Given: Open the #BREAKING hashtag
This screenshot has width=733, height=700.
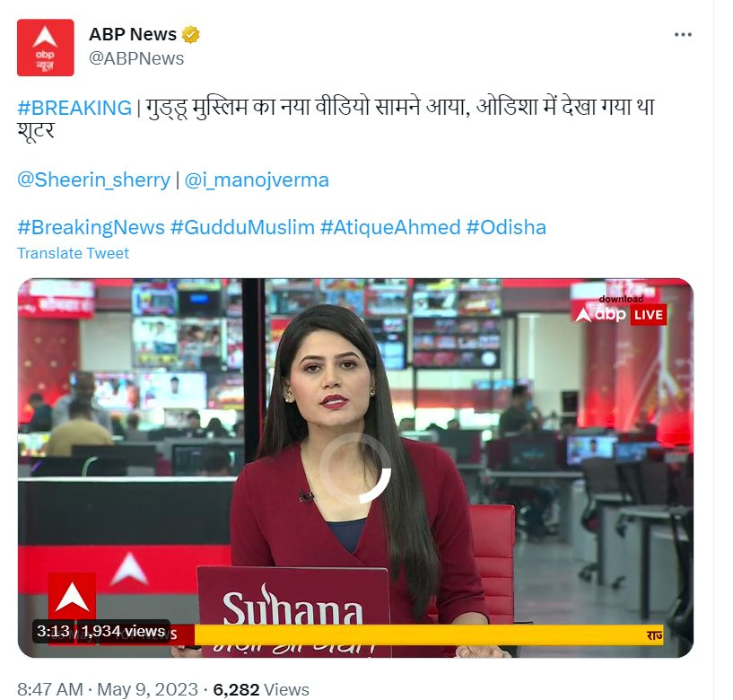Looking at the screenshot, I should (74, 108).
